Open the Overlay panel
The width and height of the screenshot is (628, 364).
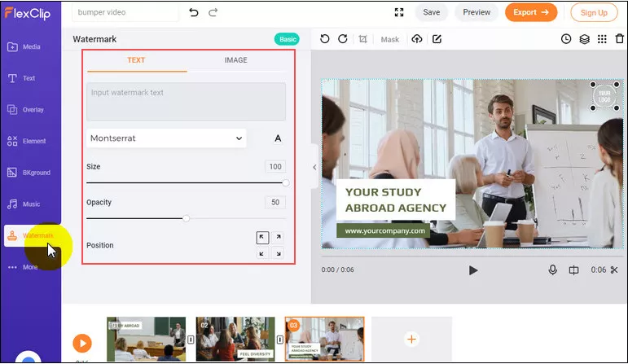[25, 110]
